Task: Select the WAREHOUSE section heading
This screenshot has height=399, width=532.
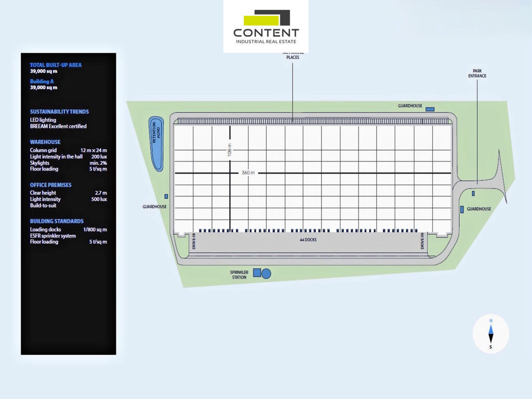Action: click(45, 142)
